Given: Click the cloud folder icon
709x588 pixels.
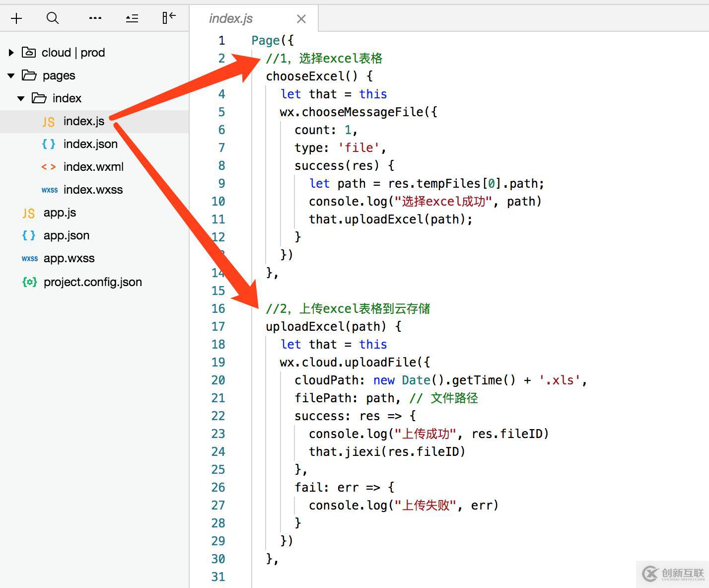Looking at the screenshot, I should (29, 52).
